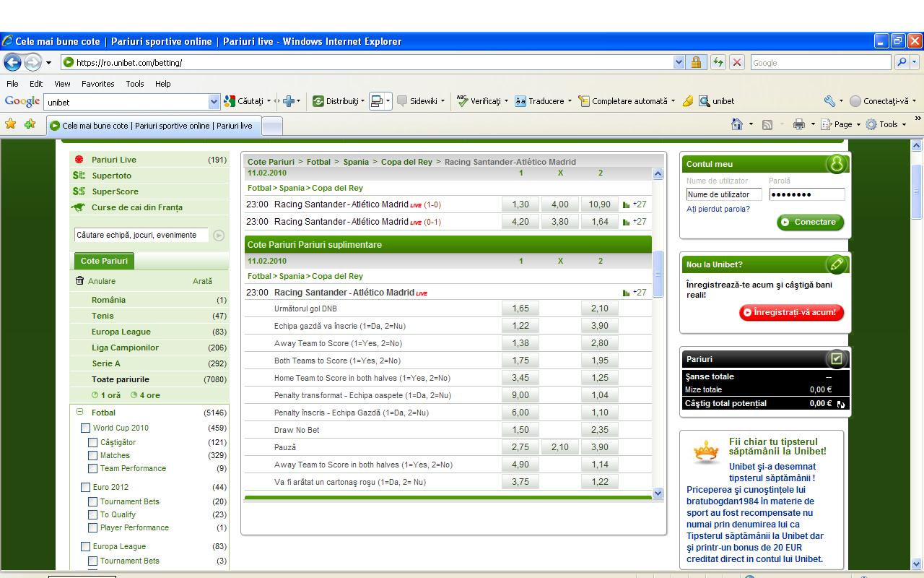This screenshot has width=924, height=578.
Task: Click the odds panel scroll down arrow
Action: pyautogui.click(x=658, y=493)
